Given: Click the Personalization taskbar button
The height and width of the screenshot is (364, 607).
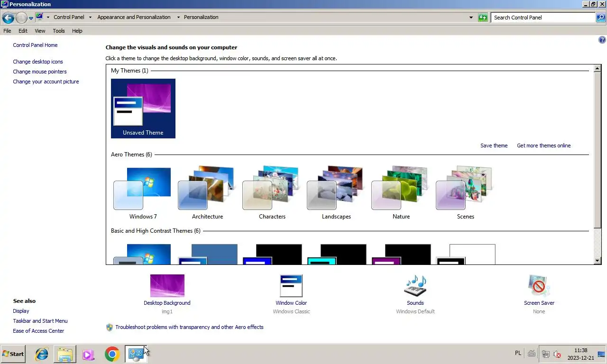Looking at the screenshot, I should tap(136, 354).
